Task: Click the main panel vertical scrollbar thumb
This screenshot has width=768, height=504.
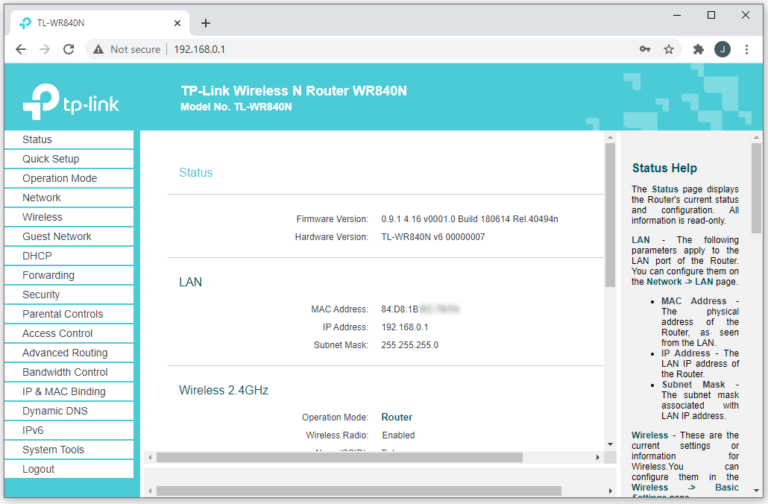Action: [610, 216]
